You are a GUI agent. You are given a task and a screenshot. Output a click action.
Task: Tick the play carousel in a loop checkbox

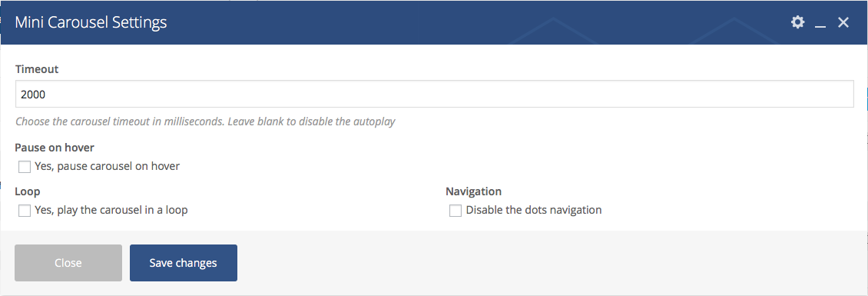coord(25,211)
